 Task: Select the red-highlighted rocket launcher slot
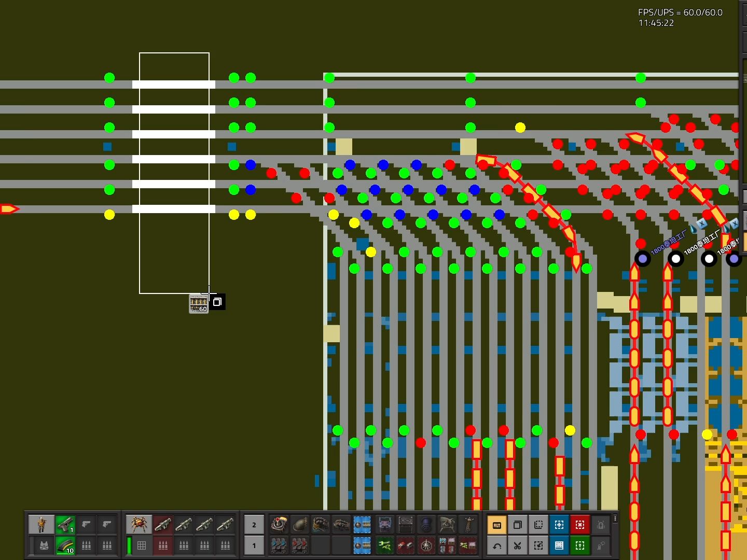click(x=163, y=525)
